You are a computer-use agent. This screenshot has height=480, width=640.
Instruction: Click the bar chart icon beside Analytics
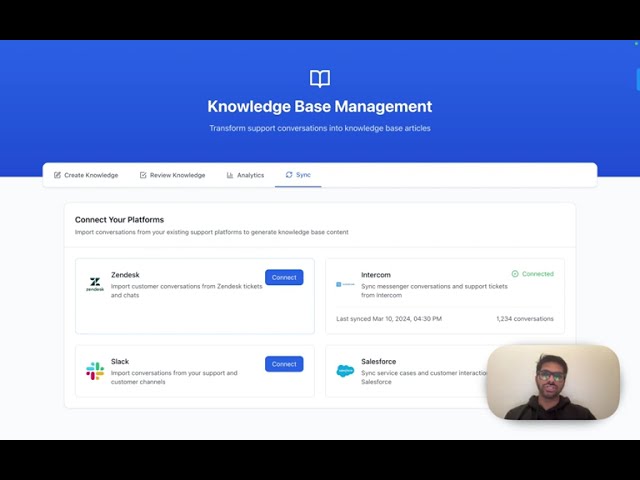[230, 175]
